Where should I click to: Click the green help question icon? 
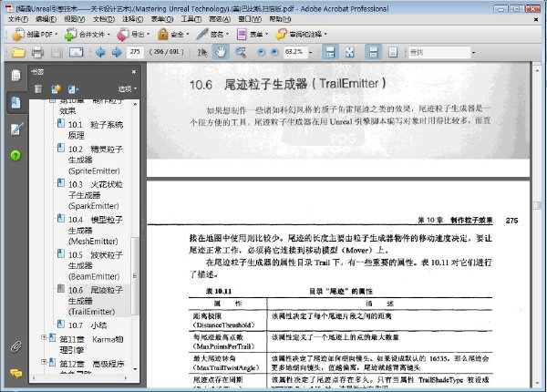(x=15, y=155)
